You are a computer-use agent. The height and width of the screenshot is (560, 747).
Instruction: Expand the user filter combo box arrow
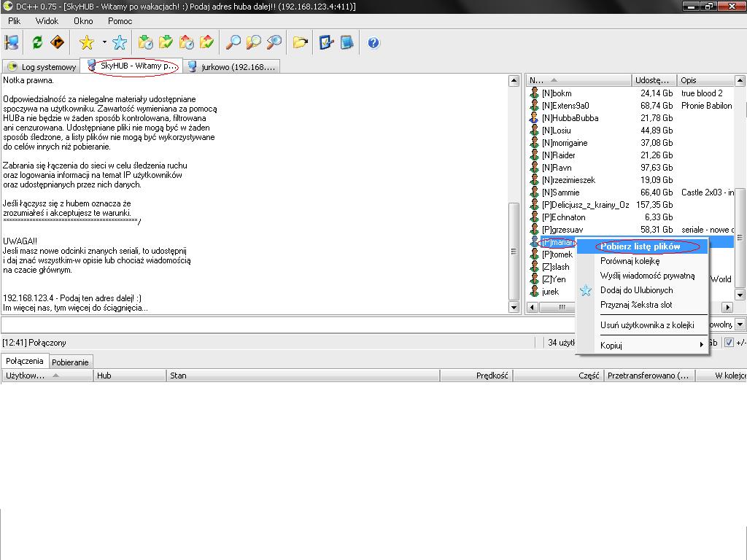[740, 324]
